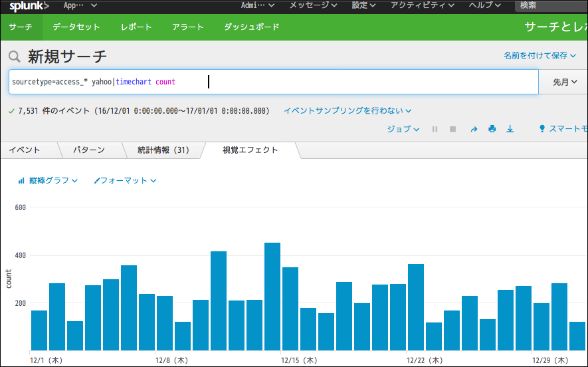Open the メッセージ menu in top bar
This screenshot has height=367, width=588.
pyautogui.click(x=313, y=5)
